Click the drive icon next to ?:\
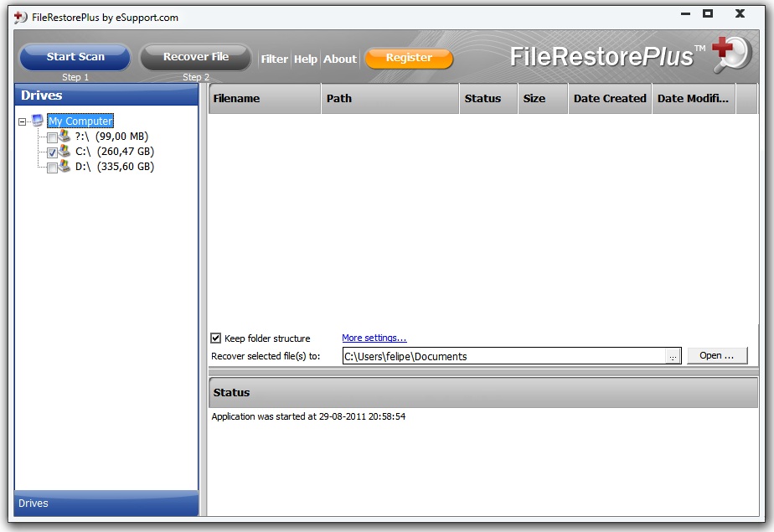The width and height of the screenshot is (774, 532). point(64,136)
